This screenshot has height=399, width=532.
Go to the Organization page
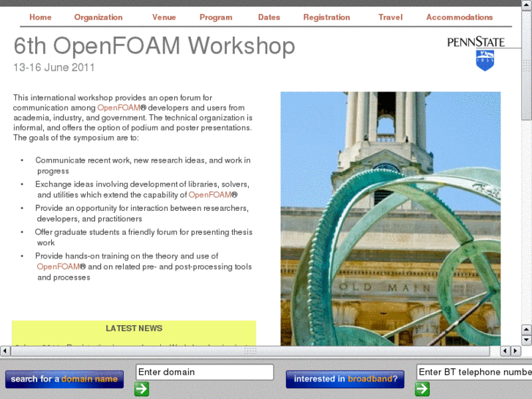(x=98, y=18)
